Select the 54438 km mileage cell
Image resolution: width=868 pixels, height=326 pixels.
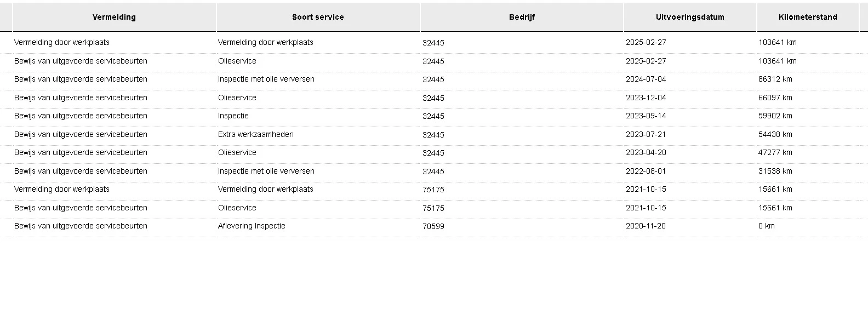tap(775, 134)
